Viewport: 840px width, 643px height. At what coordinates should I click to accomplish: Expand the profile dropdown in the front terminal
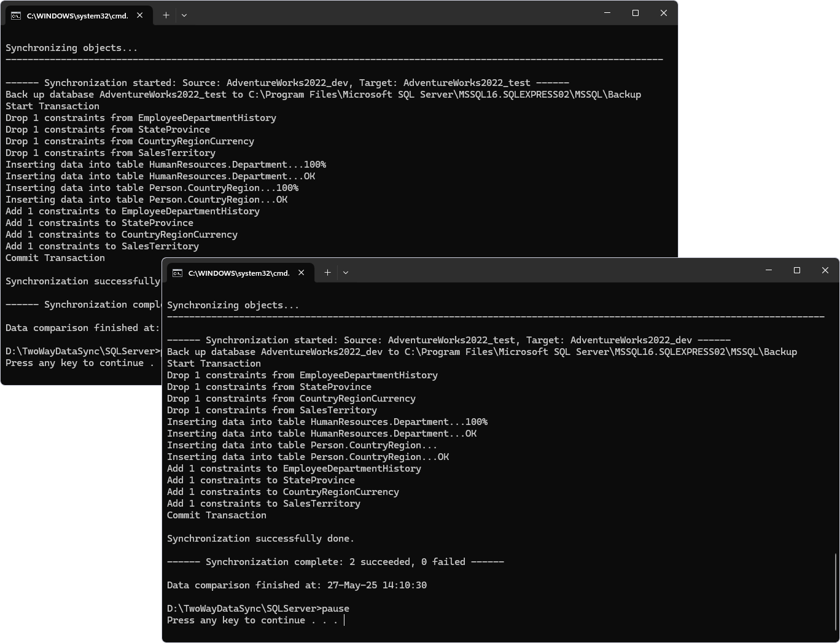346,273
